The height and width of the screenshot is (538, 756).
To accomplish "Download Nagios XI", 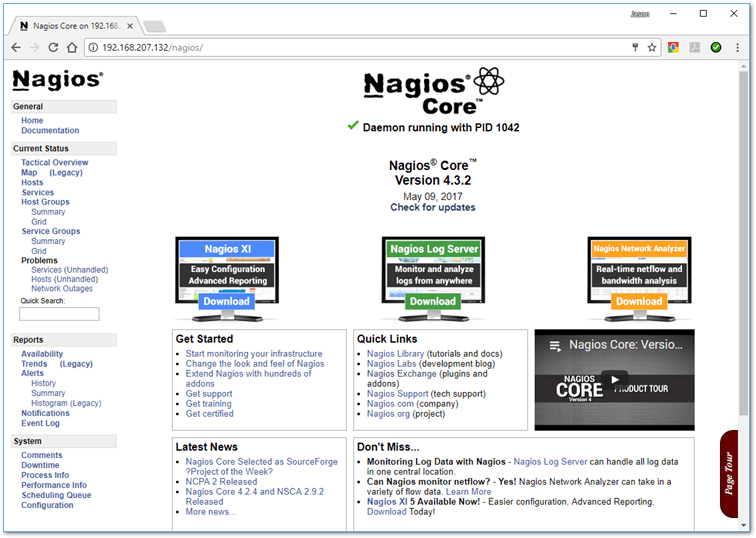I will click(x=227, y=301).
